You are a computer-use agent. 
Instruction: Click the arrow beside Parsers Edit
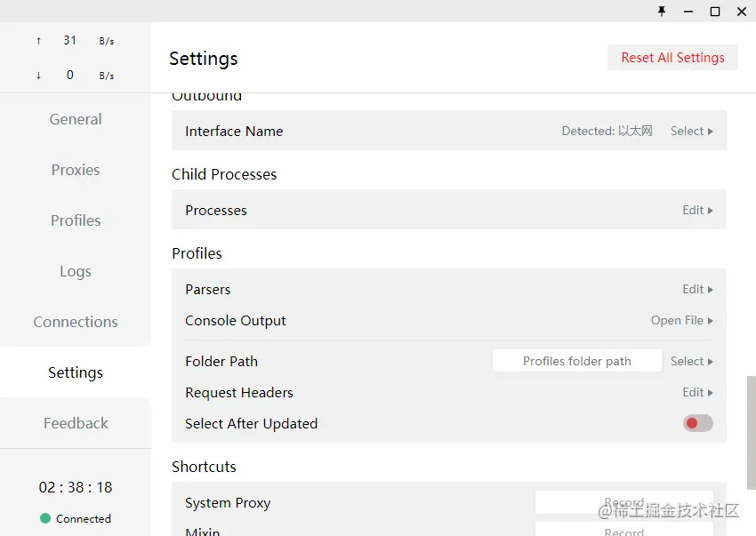tap(711, 290)
